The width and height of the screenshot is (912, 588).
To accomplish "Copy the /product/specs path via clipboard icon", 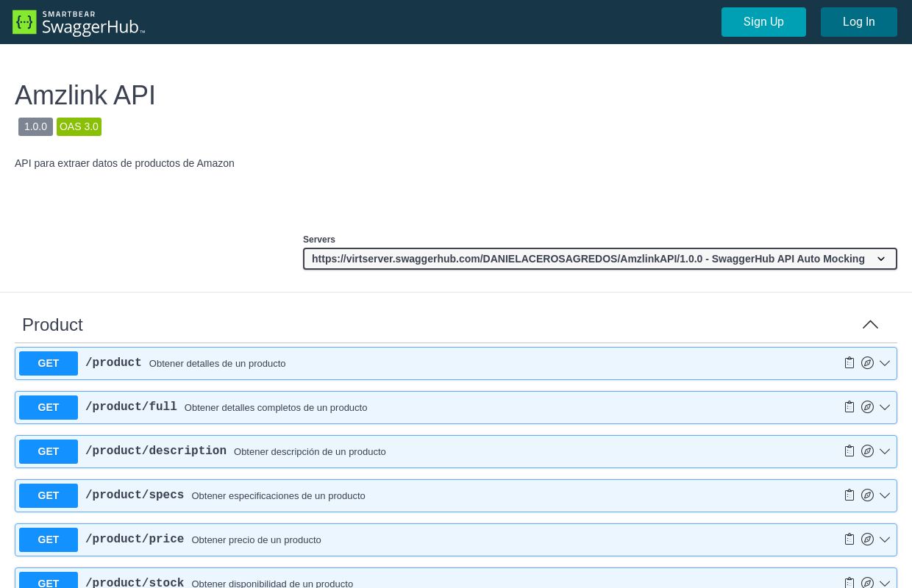I will coord(849,495).
